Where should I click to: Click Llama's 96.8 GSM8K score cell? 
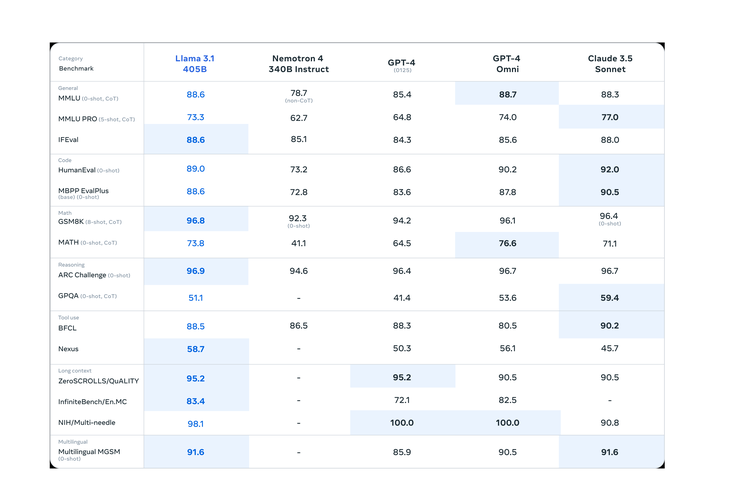coord(195,221)
